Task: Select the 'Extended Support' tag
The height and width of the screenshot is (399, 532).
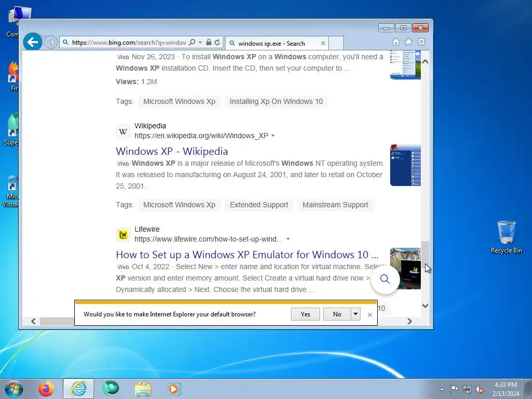Action: click(x=259, y=205)
